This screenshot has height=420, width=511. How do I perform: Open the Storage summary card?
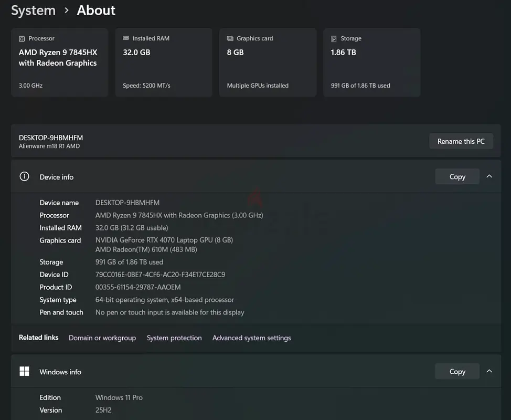point(371,62)
